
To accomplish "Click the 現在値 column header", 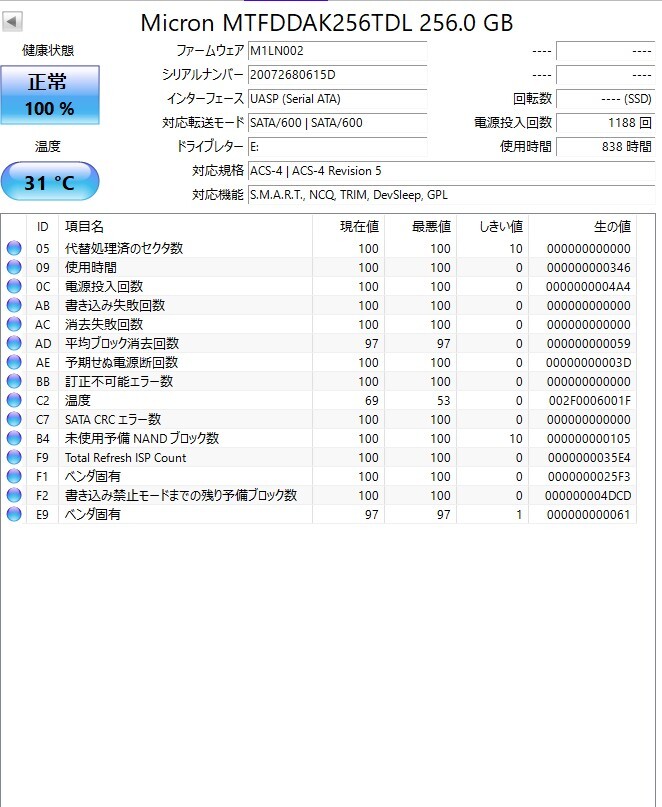I will pos(349,226).
